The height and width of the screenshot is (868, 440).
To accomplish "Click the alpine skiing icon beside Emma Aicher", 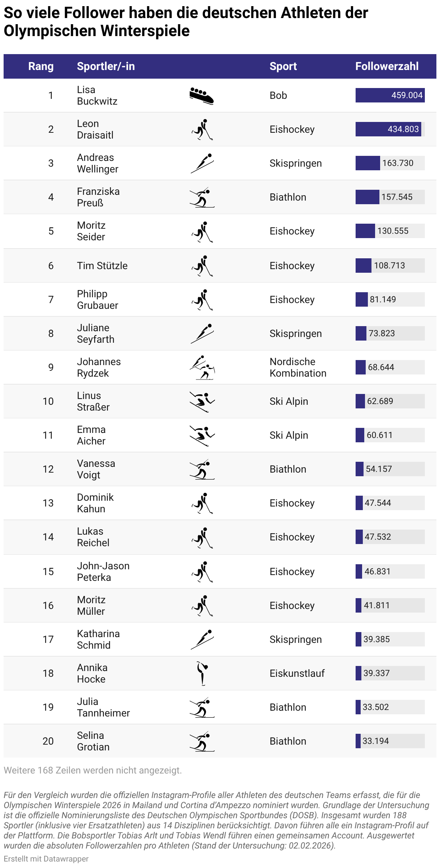I will (202, 435).
